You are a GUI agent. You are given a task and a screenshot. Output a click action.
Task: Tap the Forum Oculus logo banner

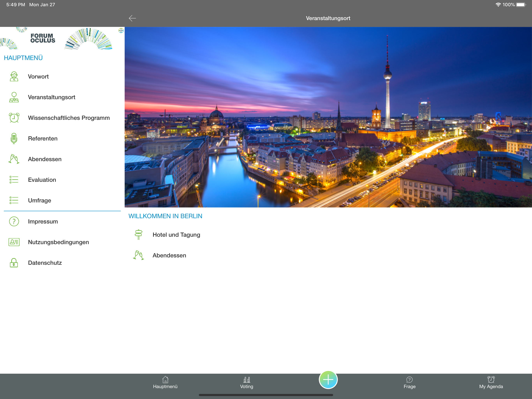pos(62,38)
